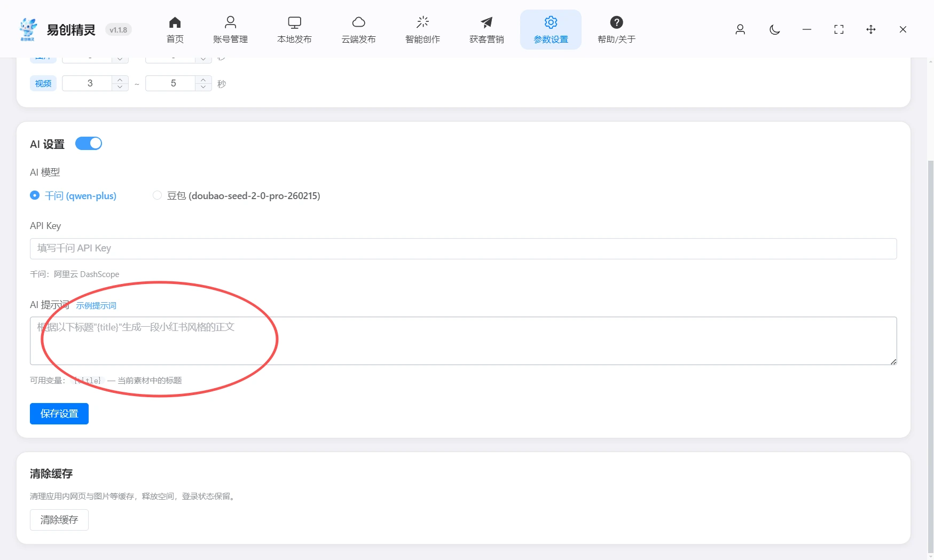Toggle fullscreen mode icon
The image size is (934, 560).
click(839, 29)
